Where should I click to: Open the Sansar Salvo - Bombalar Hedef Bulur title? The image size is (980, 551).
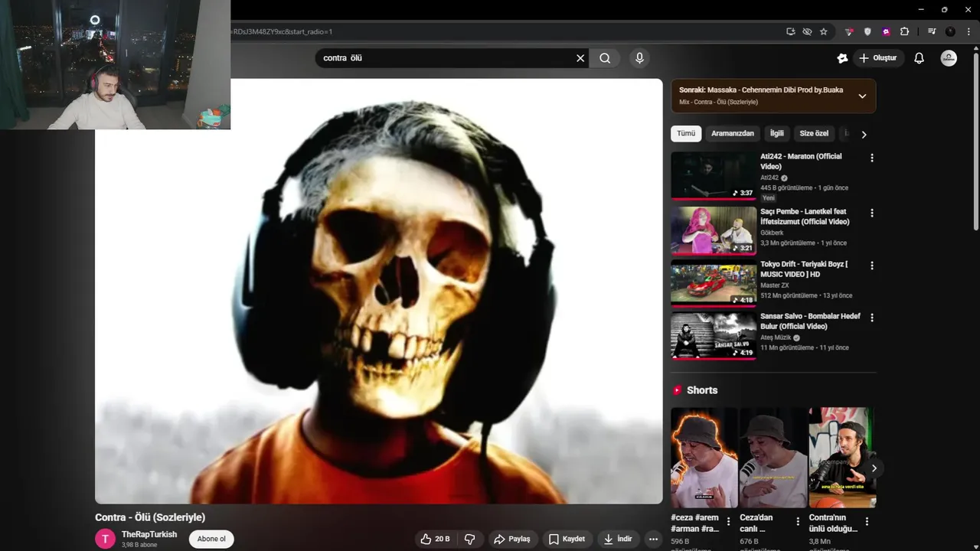click(810, 321)
